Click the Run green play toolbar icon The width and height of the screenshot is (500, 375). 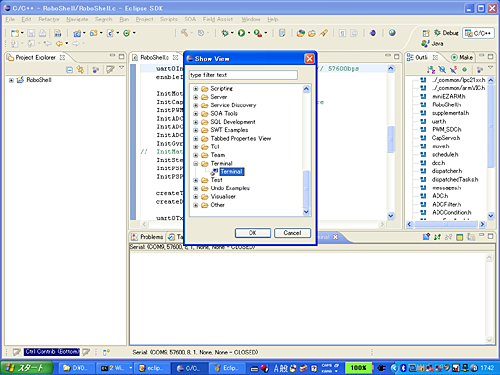[x=241, y=33]
